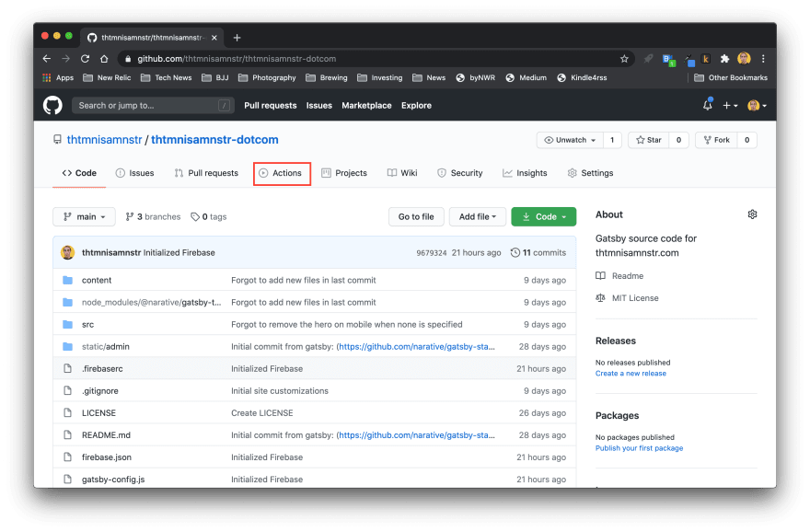
Task: Open Chrome extensions puzzle icon
Action: pos(724,59)
